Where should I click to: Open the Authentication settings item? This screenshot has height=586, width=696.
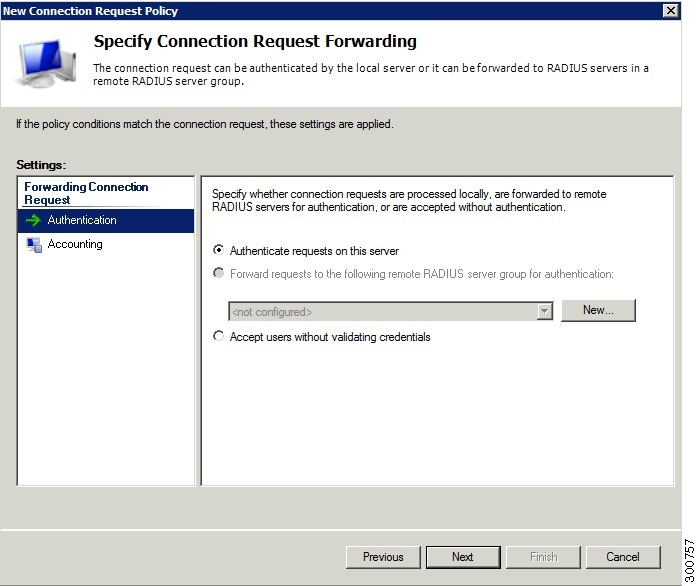tap(106, 221)
